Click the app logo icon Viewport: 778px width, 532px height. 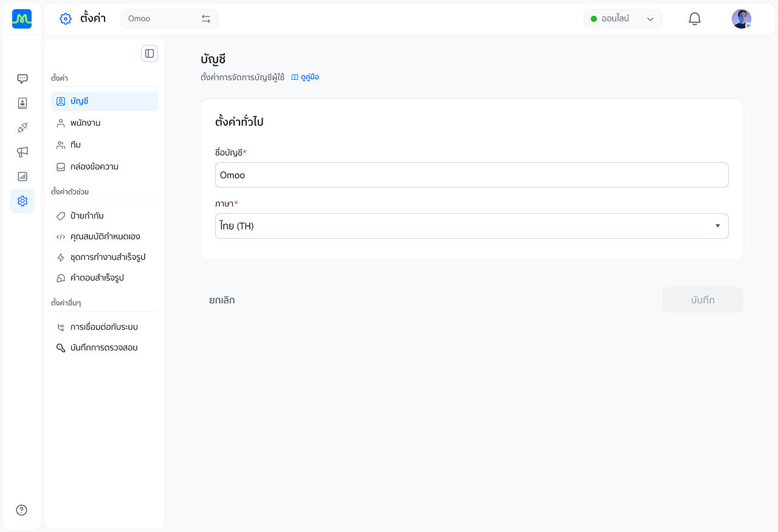(22, 19)
